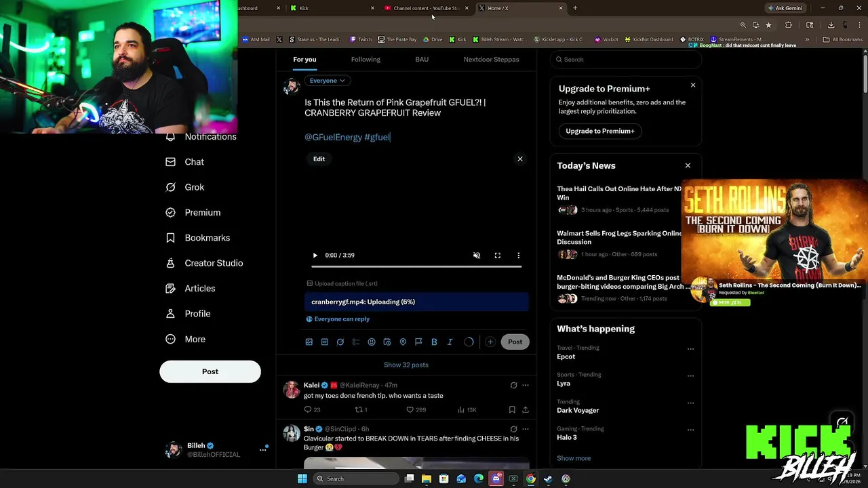
Task: Bookmark Kalei's post
Action: click(x=512, y=410)
